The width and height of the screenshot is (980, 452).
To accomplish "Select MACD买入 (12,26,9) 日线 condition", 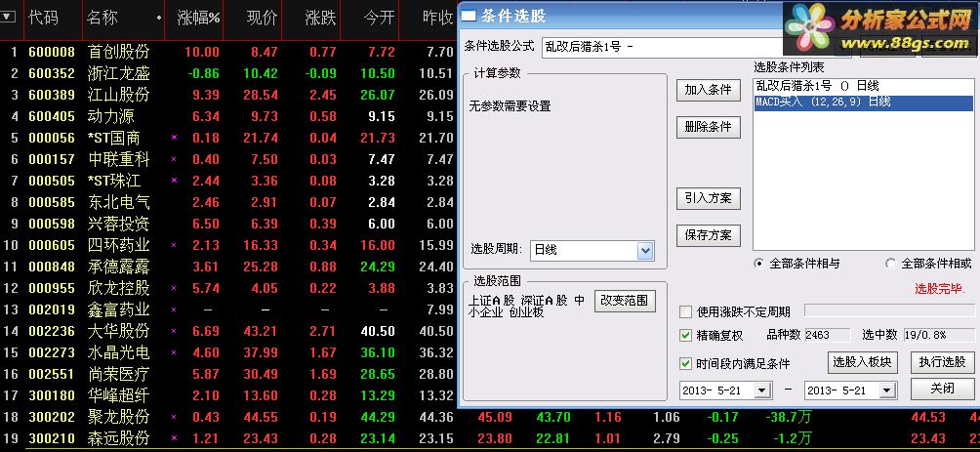I will pos(863,103).
